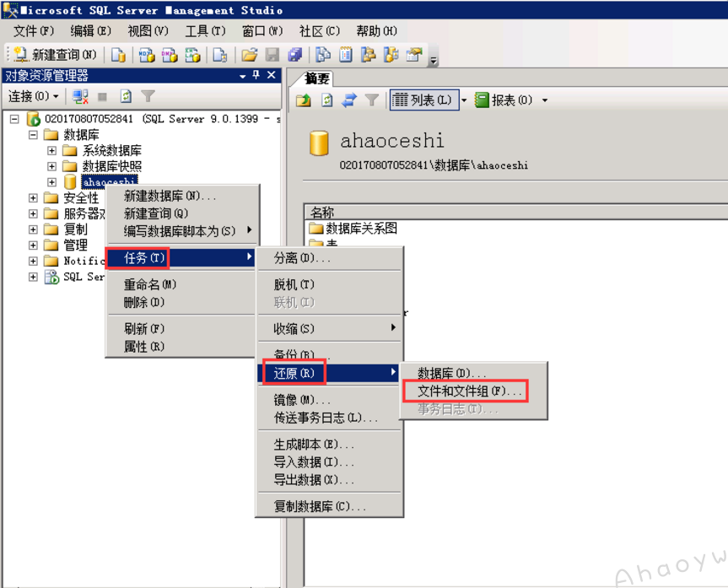The image size is (728, 588).
Task: Click the disconnect icon in Object Explorer
Action: 80,97
